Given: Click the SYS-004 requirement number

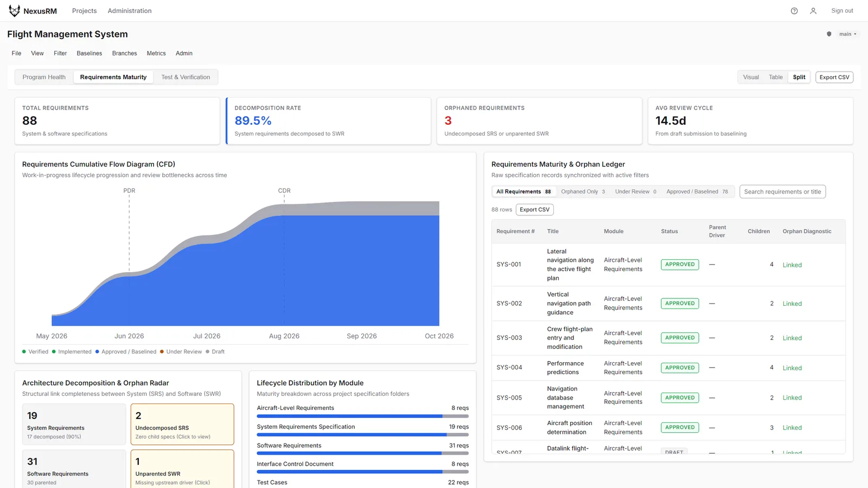Looking at the screenshot, I should (x=509, y=368).
